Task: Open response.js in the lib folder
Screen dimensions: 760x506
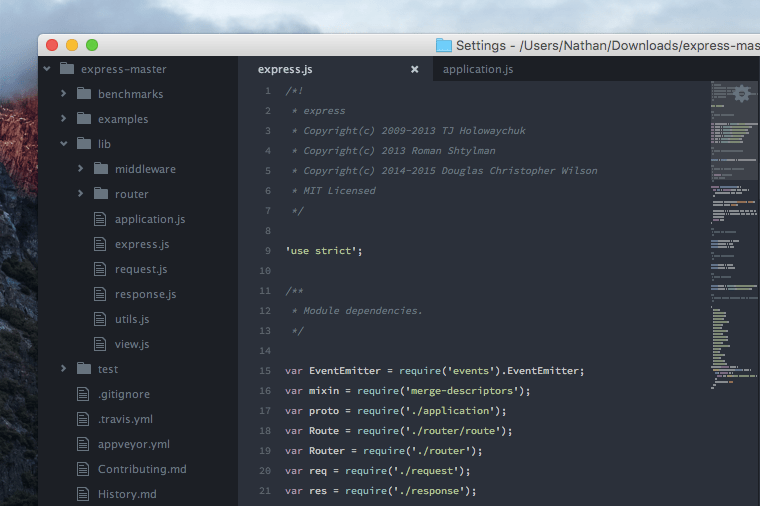Action: [x=145, y=294]
